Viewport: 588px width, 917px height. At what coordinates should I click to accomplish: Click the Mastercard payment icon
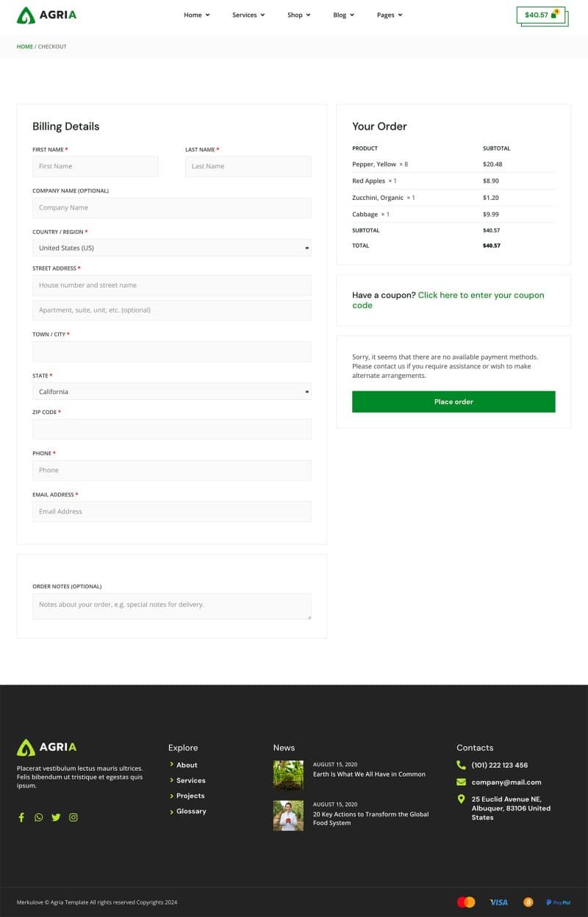click(466, 902)
